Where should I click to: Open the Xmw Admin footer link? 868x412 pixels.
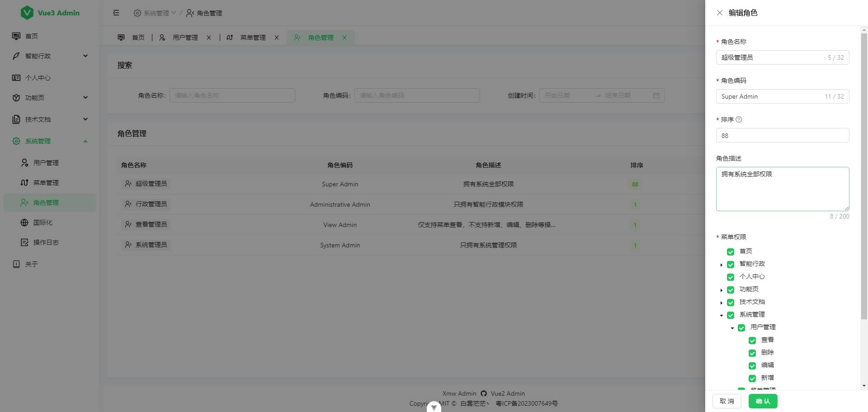coord(459,393)
